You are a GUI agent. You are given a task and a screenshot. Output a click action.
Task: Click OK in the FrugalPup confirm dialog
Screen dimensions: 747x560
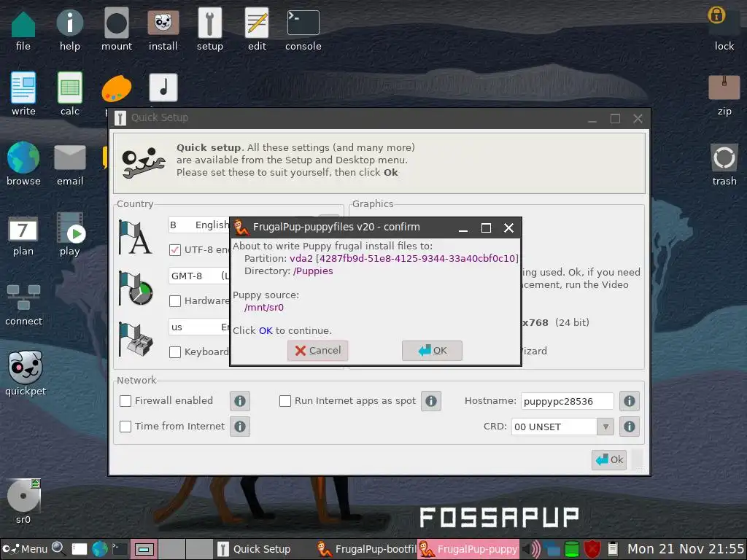click(x=432, y=351)
